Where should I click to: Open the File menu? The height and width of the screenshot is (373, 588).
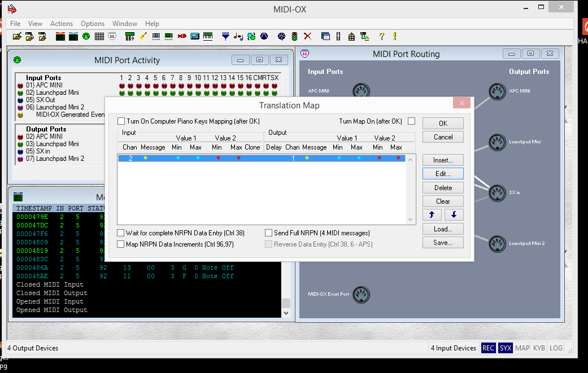(x=15, y=24)
